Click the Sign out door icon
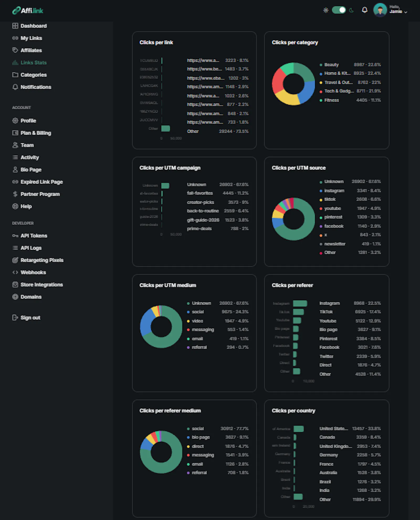The width and height of the screenshot is (420, 520). (15, 318)
